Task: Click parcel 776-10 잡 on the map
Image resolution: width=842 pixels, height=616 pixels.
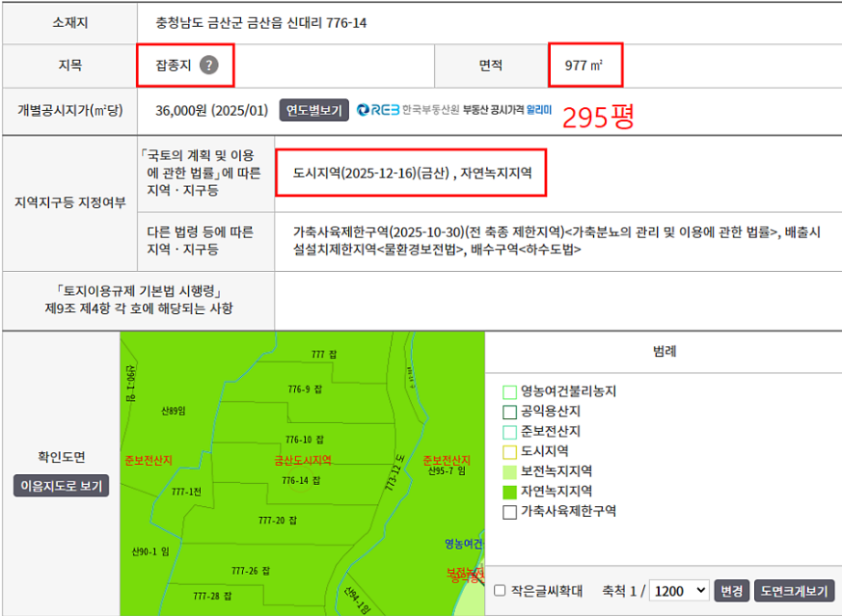Action: pos(305,440)
